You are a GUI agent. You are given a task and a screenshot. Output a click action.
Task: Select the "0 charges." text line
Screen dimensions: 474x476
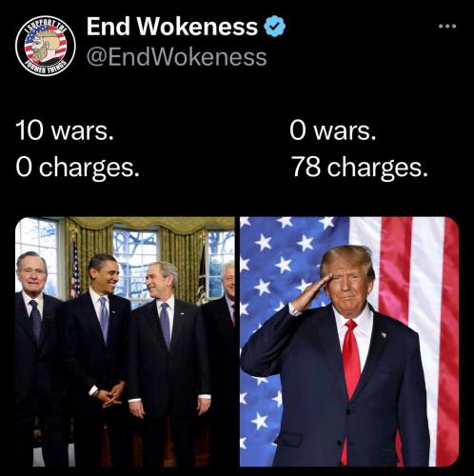click(77, 168)
